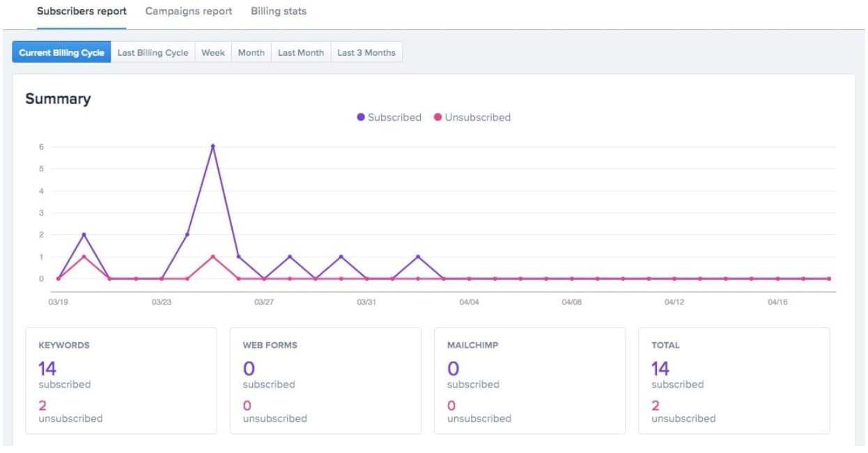
Task: Click the TOTAL card title
Action: pos(665,345)
